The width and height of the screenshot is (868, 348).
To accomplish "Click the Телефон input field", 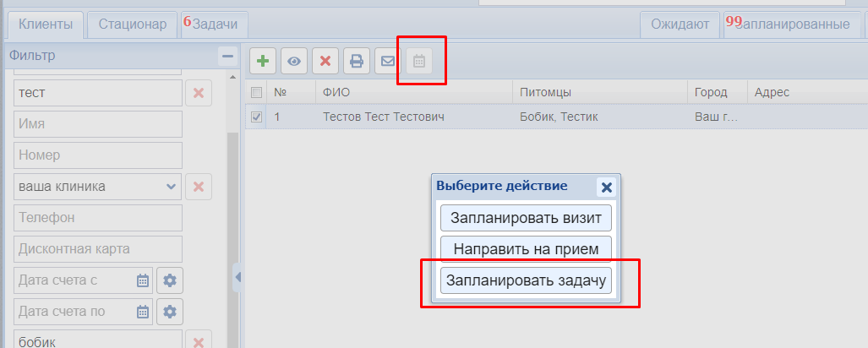I will click(x=99, y=218).
